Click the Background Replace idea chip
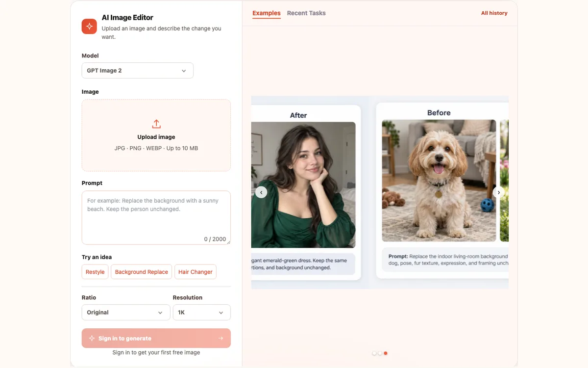The image size is (588, 368). click(142, 272)
